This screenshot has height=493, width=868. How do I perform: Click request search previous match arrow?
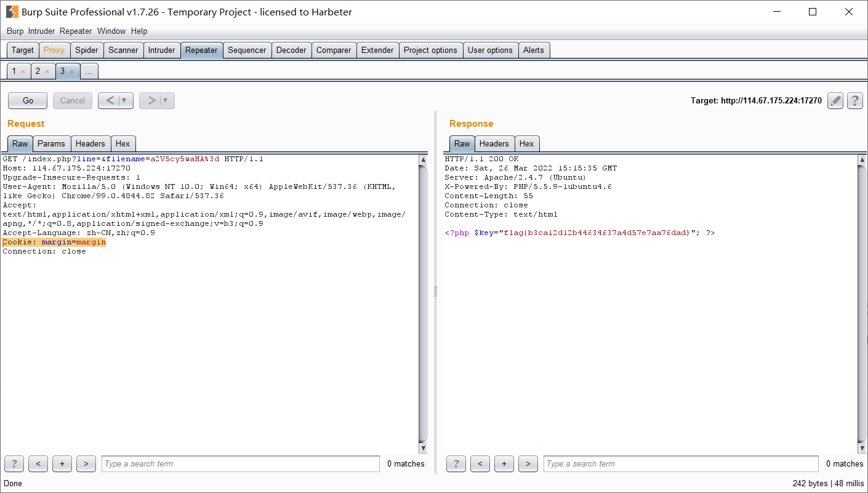pyautogui.click(x=38, y=464)
